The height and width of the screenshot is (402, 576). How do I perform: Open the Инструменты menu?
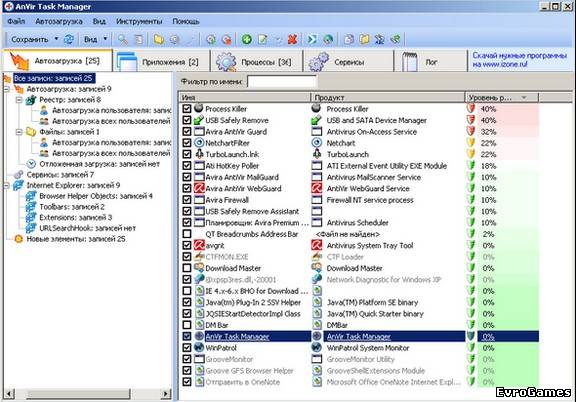point(139,21)
